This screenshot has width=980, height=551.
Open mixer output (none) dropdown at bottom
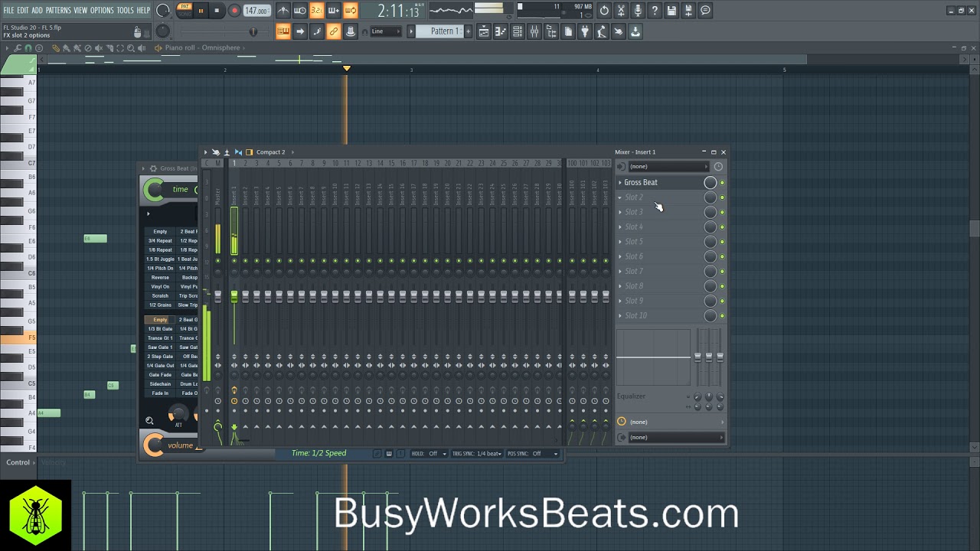tap(676, 438)
